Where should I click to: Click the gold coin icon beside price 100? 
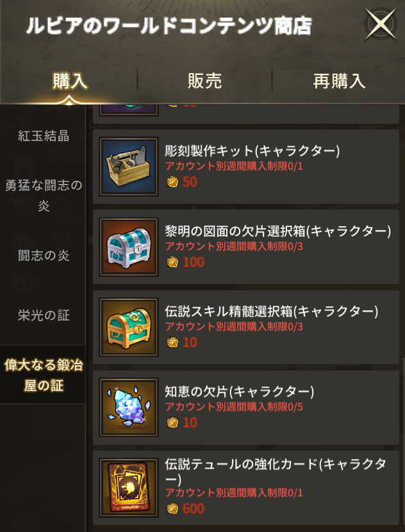(172, 262)
